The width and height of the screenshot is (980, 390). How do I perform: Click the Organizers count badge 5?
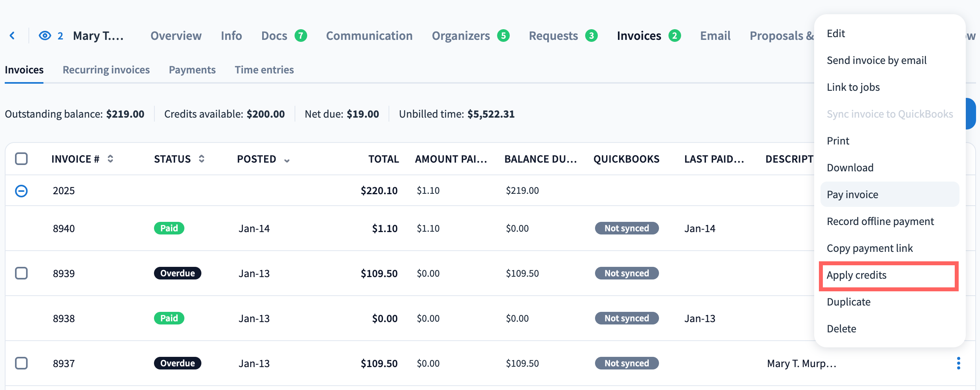tap(503, 36)
